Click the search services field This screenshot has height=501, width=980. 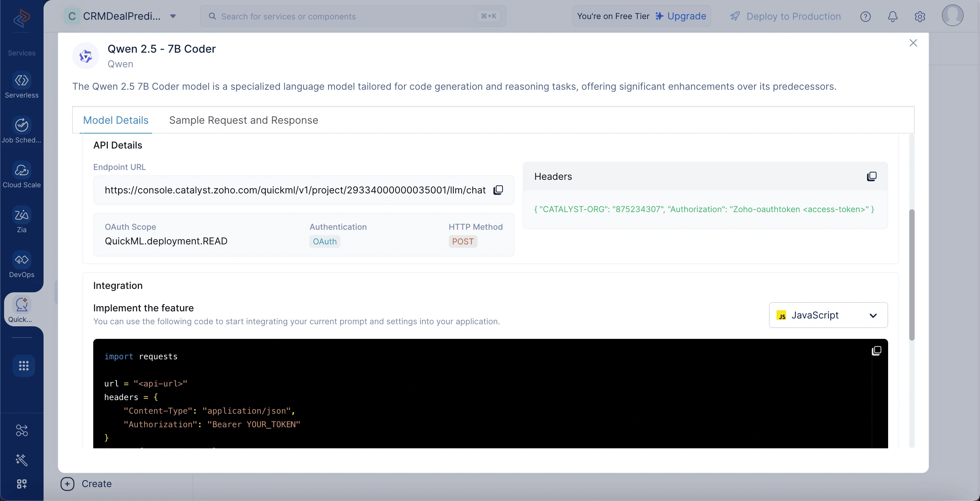pos(353,16)
